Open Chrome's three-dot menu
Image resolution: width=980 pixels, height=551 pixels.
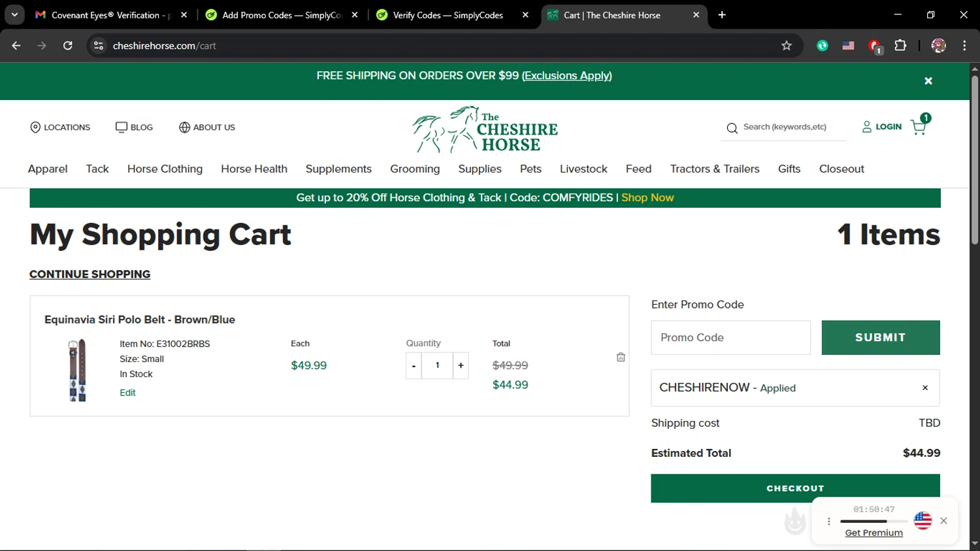[x=964, y=45]
